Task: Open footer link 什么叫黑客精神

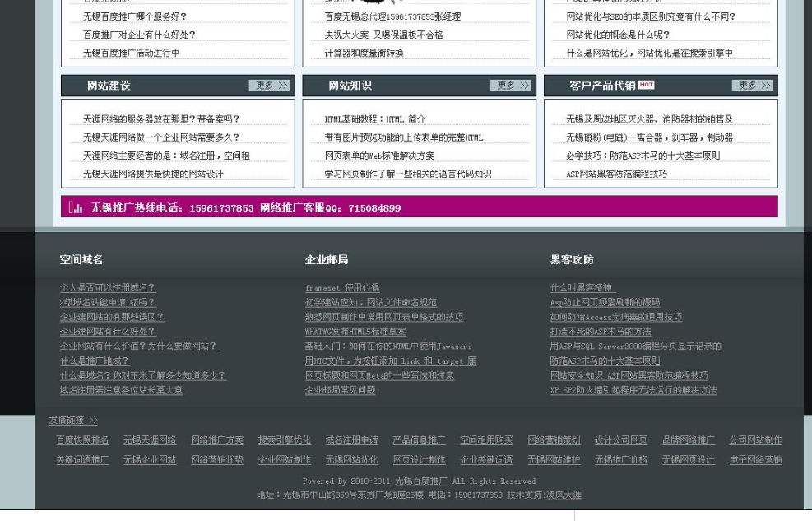Action: coord(582,287)
